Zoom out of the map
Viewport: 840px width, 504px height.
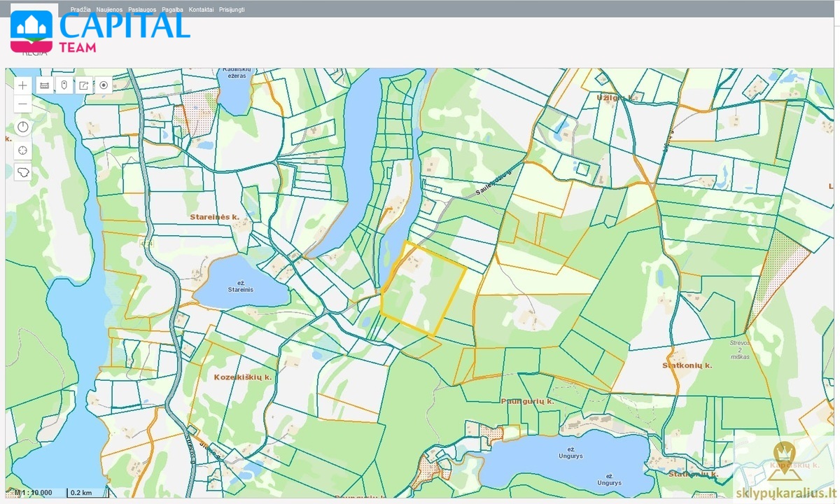tap(23, 104)
